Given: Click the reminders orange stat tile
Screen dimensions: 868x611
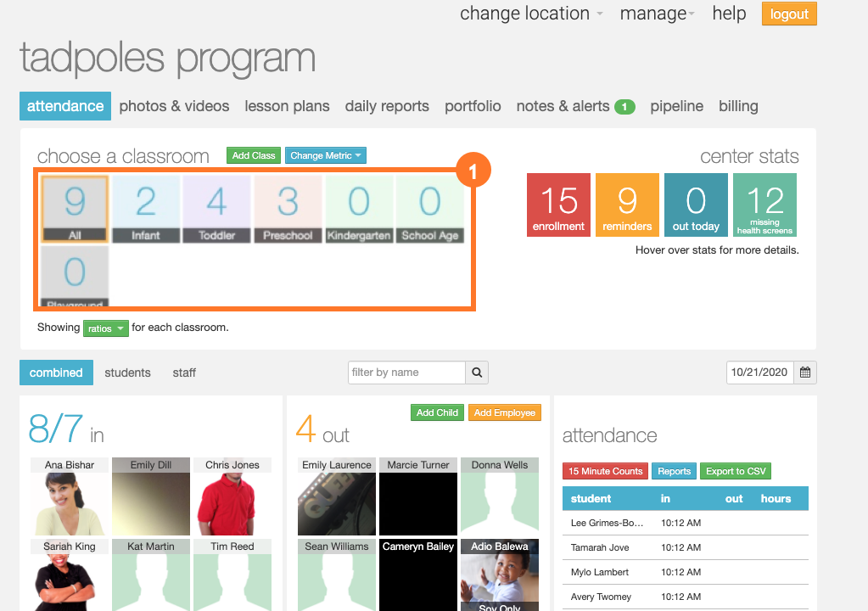Looking at the screenshot, I should click(x=627, y=205).
